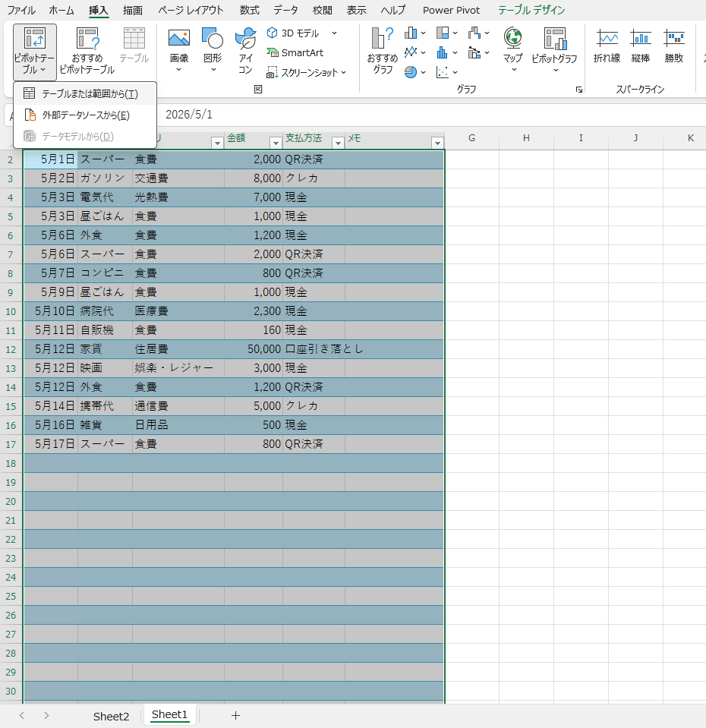The height and width of the screenshot is (728, 706).
Task: Click the 5月14日 date cell
Action: [51, 406]
